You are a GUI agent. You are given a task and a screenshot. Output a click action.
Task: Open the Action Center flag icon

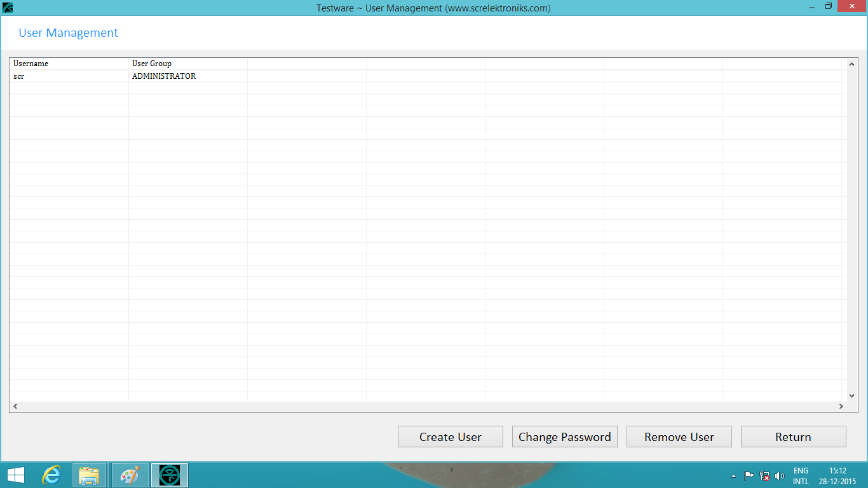(749, 476)
